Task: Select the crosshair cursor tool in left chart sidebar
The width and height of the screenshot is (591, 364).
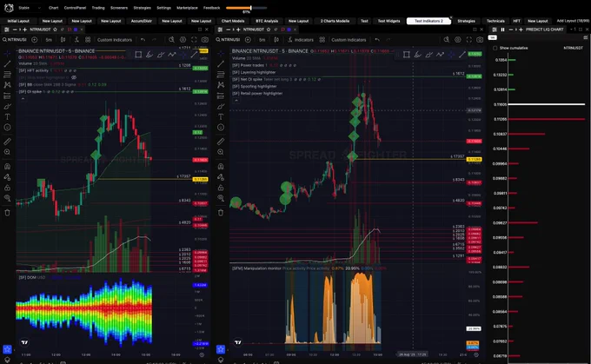Action: tap(7, 53)
